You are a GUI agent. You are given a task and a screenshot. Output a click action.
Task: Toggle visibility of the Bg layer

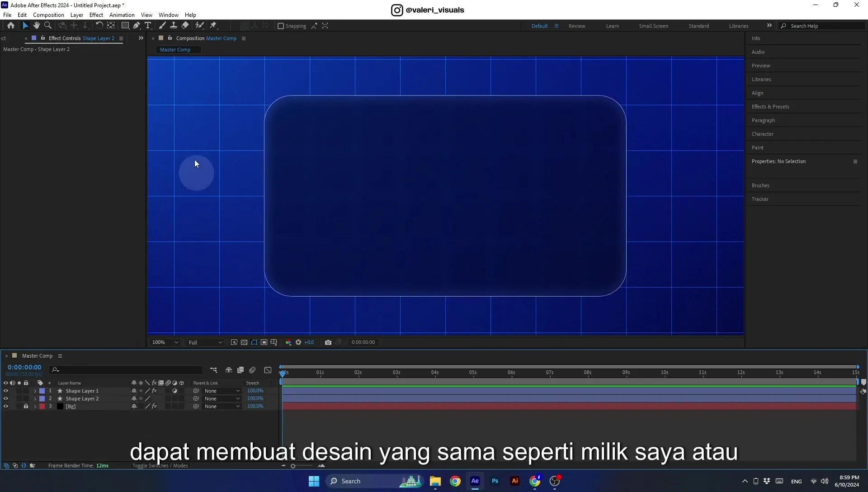[x=6, y=407]
